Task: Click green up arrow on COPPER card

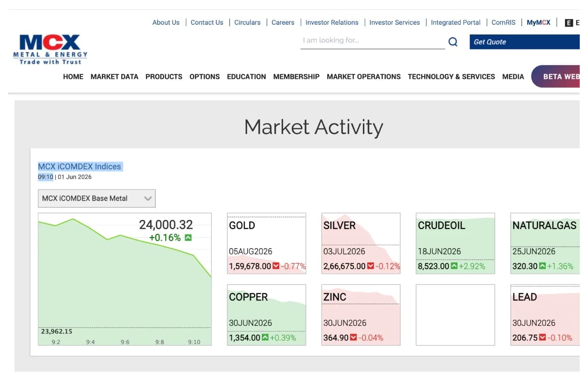Action: [x=265, y=338]
